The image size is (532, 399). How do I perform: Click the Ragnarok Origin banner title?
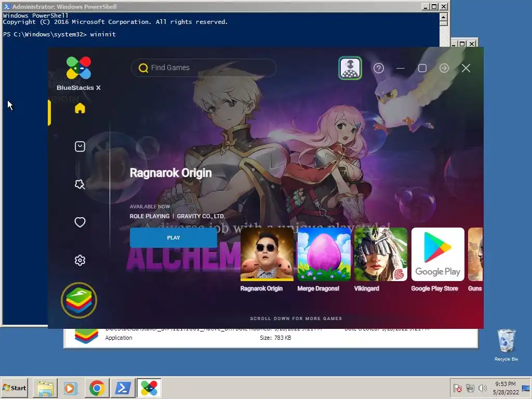(x=170, y=173)
